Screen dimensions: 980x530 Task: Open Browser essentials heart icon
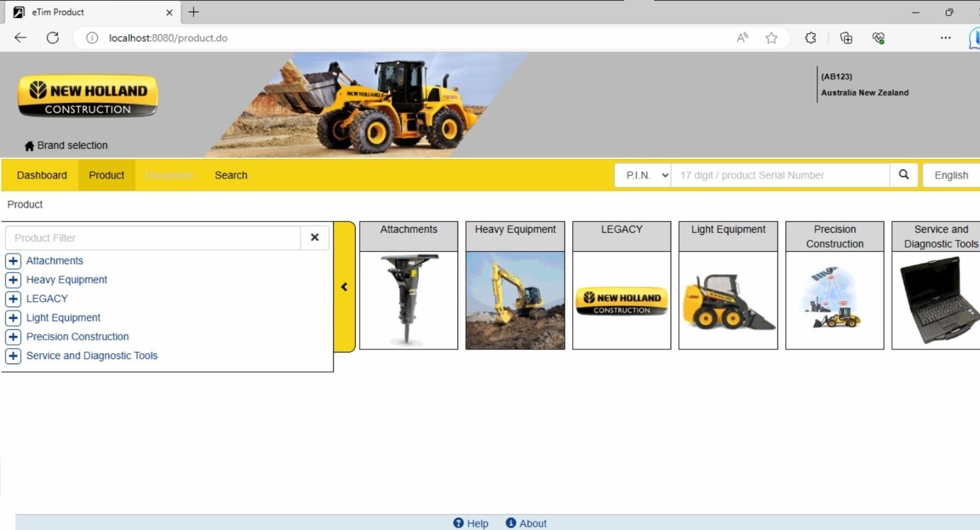click(x=878, y=38)
